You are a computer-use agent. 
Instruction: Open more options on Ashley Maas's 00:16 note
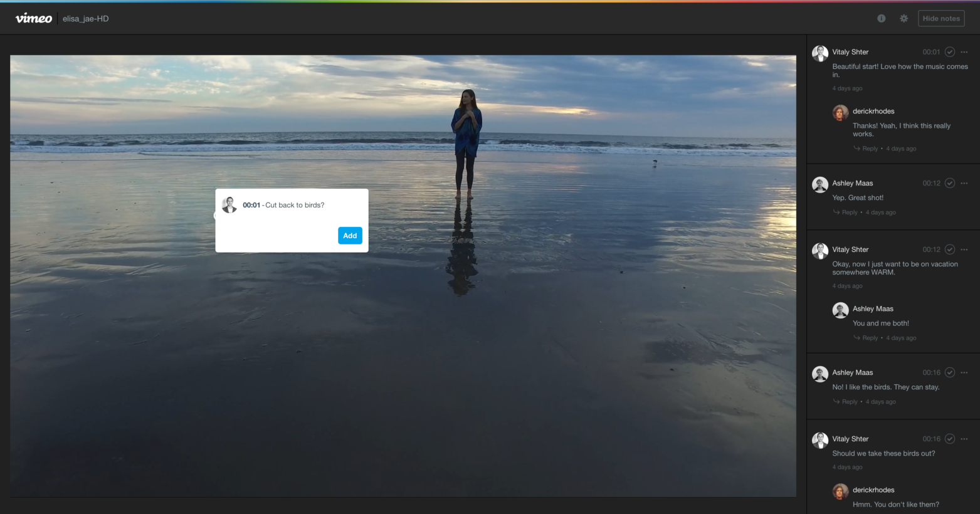pos(965,372)
